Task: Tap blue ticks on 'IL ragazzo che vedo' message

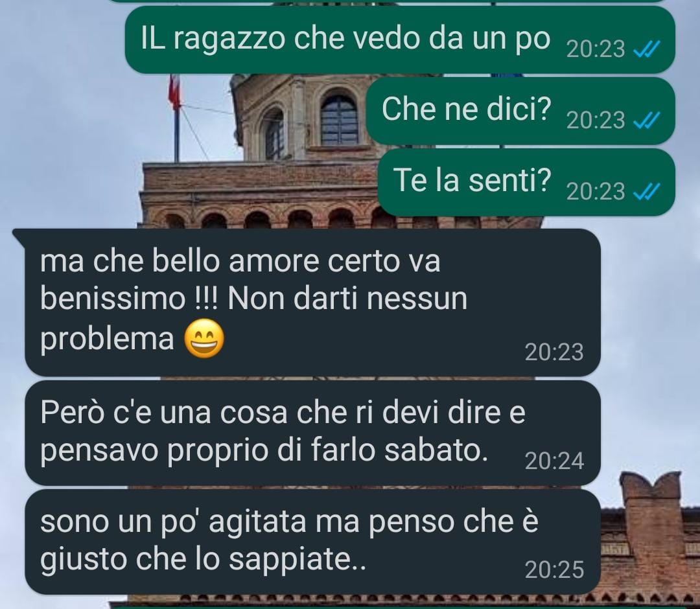Action: point(646,49)
